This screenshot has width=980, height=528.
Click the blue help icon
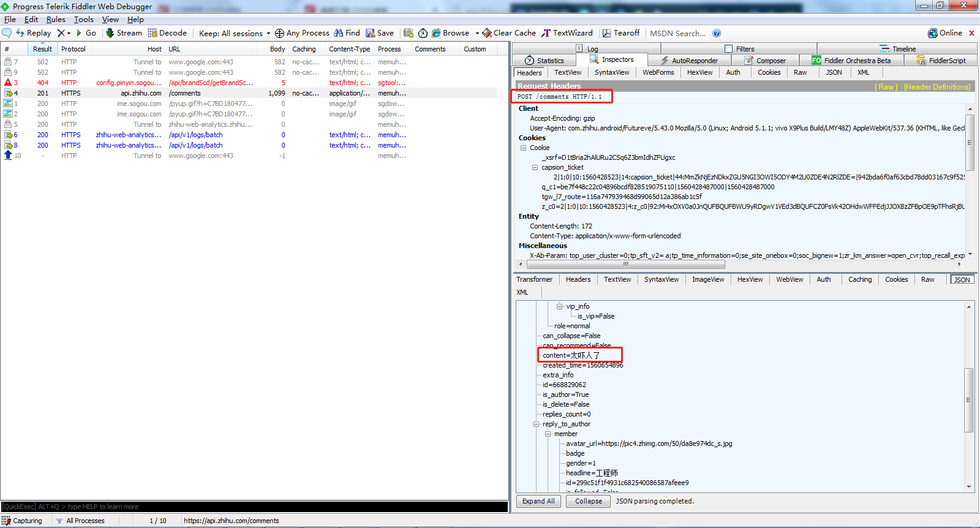[x=717, y=33]
